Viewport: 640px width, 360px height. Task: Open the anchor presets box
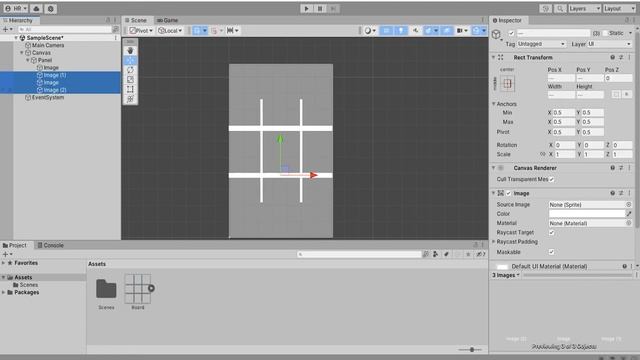tap(507, 84)
